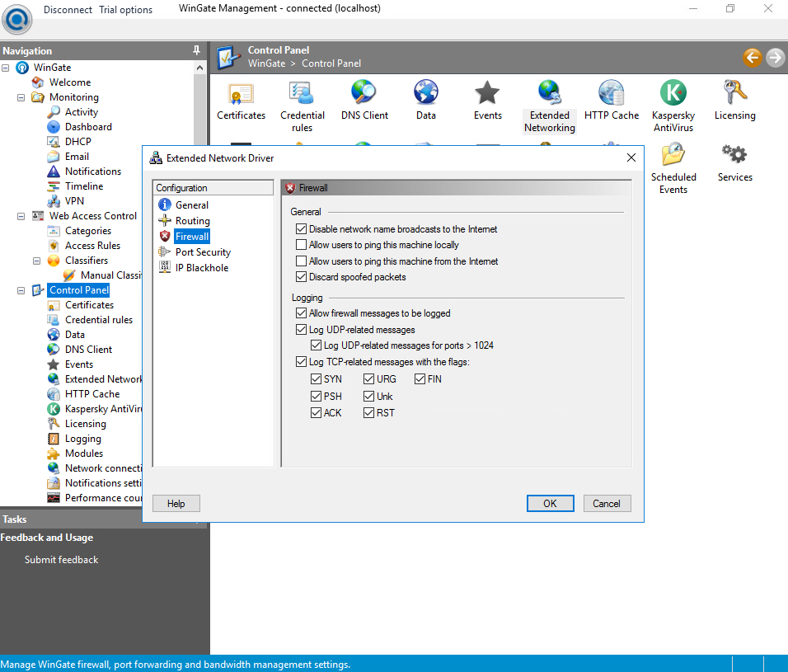Click OK to apply firewall settings

pos(550,504)
